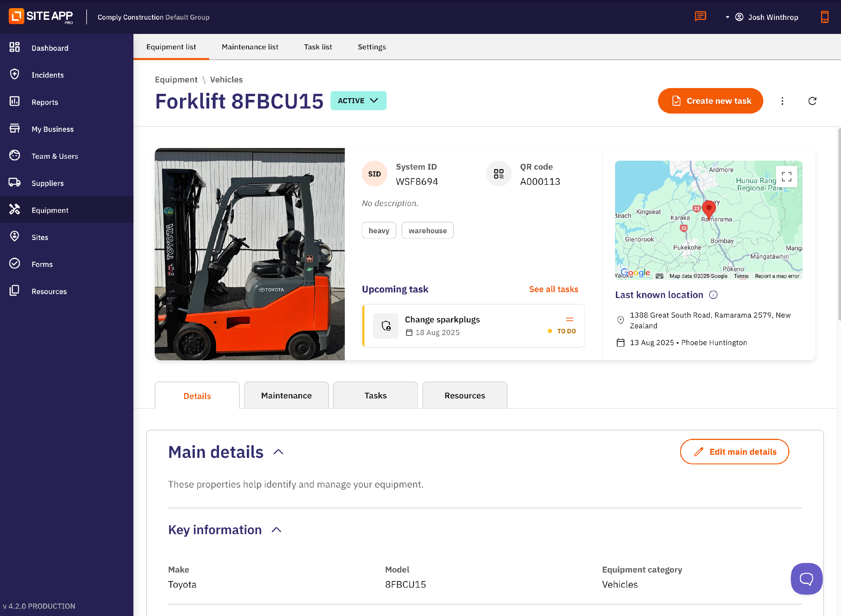Click the 1388 Great South Road address
841x616 pixels.
pyautogui.click(x=710, y=320)
